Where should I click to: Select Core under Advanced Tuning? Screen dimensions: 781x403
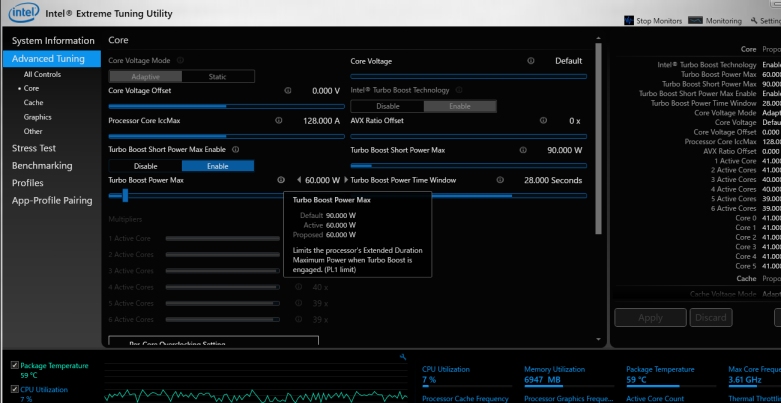coord(31,88)
